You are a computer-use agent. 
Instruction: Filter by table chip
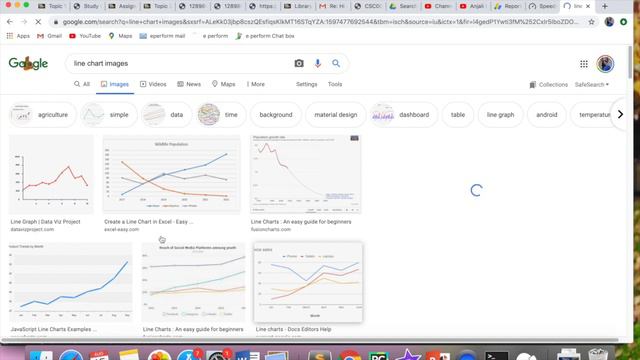point(458,115)
